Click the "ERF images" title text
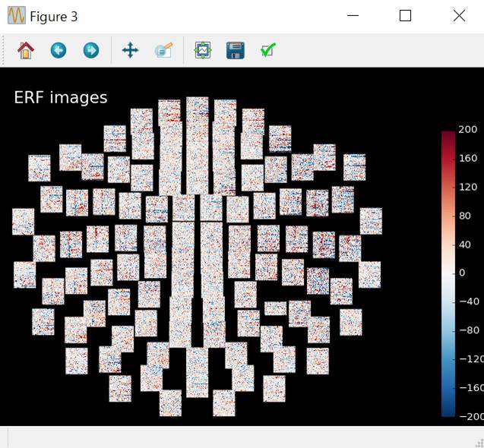484x448 pixels. pyautogui.click(x=61, y=97)
